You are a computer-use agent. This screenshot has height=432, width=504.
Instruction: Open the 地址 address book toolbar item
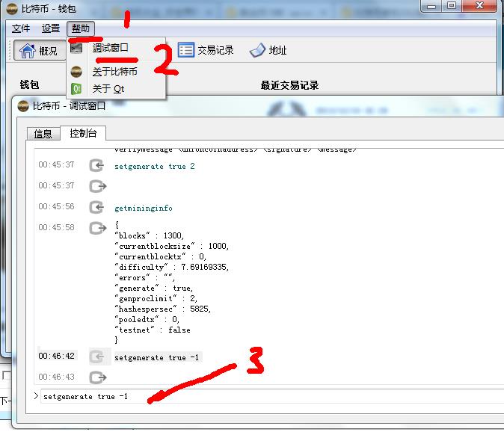click(268, 50)
